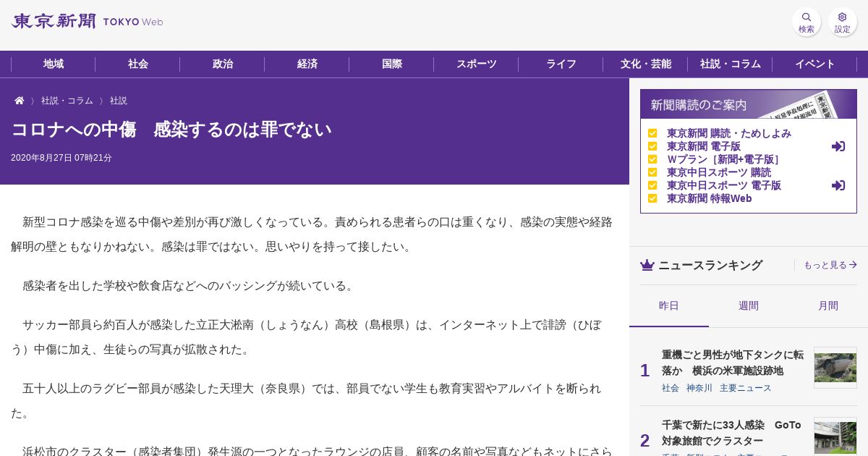Open 文化・芸能 section

(x=646, y=64)
